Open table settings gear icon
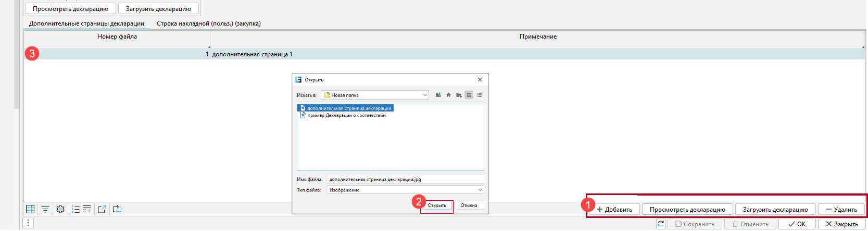 point(60,209)
